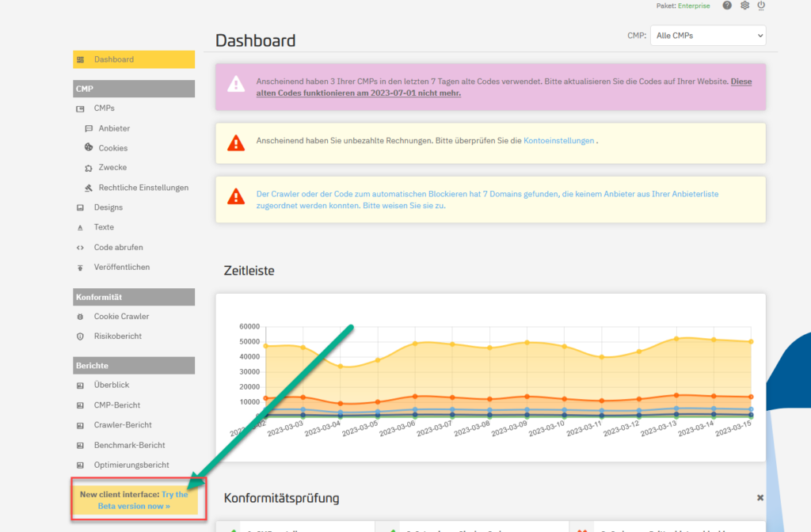This screenshot has height=532, width=811.
Task: Click the 2023-03-13 yellow data point
Action: point(676,339)
